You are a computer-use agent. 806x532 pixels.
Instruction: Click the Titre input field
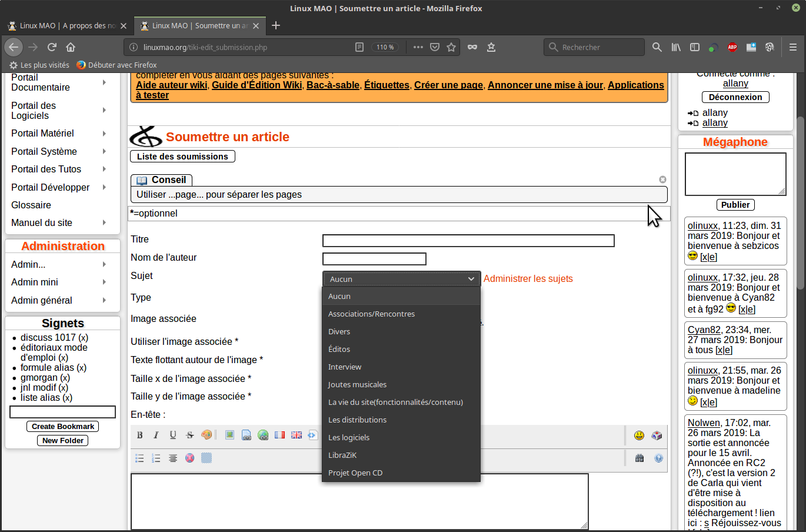(x=468, y=241)
